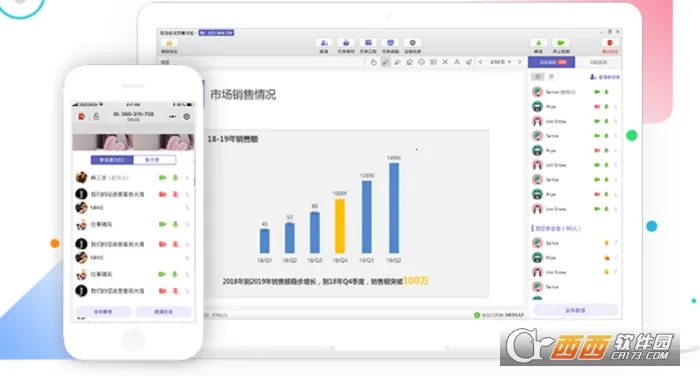This screenshot has height=376, width=700.
Task: Open the invite (邀请) toolbar icon
Action: coord(324,43)
